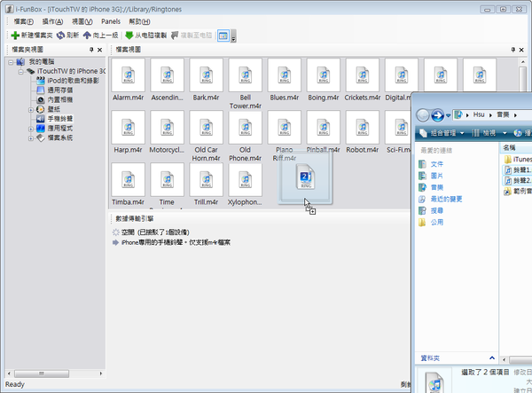Click the wallpaper folder icon in tree
This screenshot has width=532, height=393.
click(41, 109)
